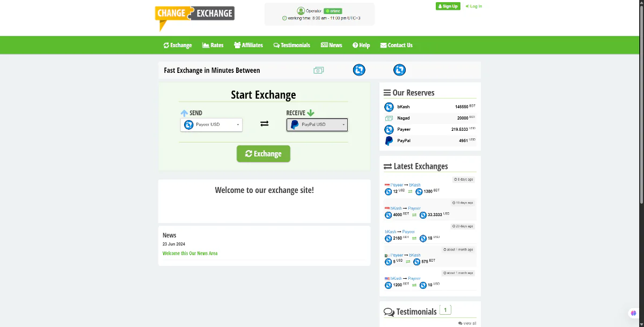The width and height of the screenshot is (644, 327).
Task: Click the 'Start Exchange' heading
Action: pyautogui.click(x=264, y=95)
